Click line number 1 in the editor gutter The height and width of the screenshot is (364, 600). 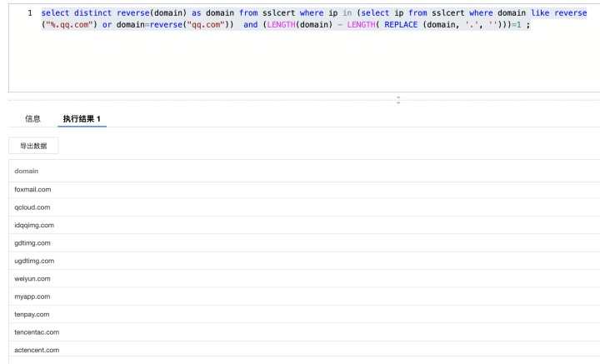tap(30, 13)
